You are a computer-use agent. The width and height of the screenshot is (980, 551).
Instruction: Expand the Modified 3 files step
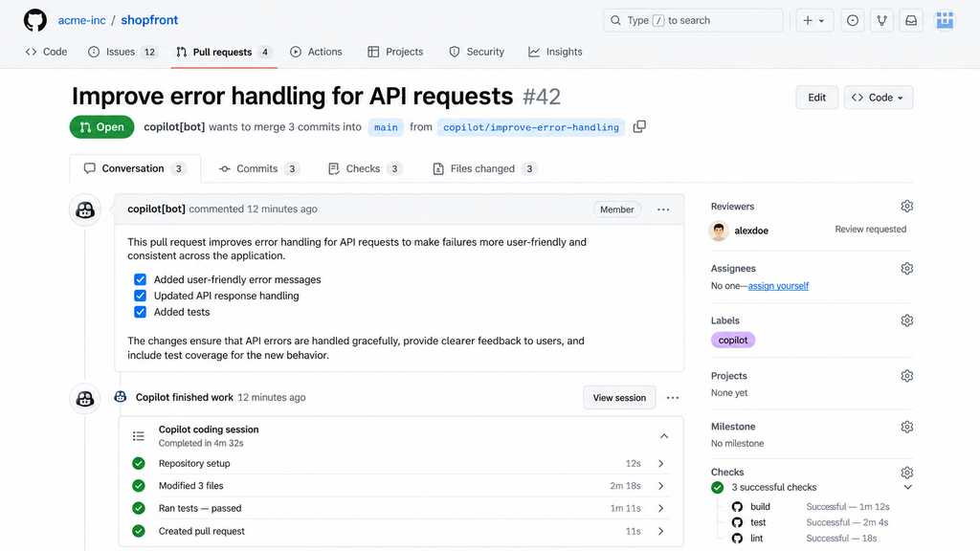click(660, 485)
